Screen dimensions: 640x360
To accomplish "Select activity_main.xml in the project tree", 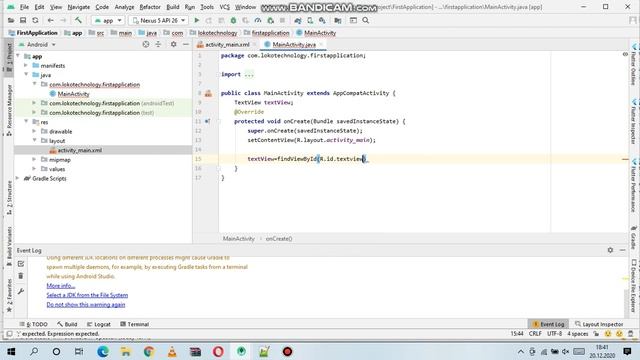I will coord(80,150).
